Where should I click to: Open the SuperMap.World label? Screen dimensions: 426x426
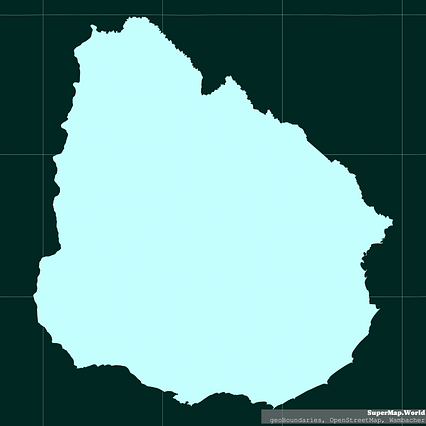(x=396, y=413)
